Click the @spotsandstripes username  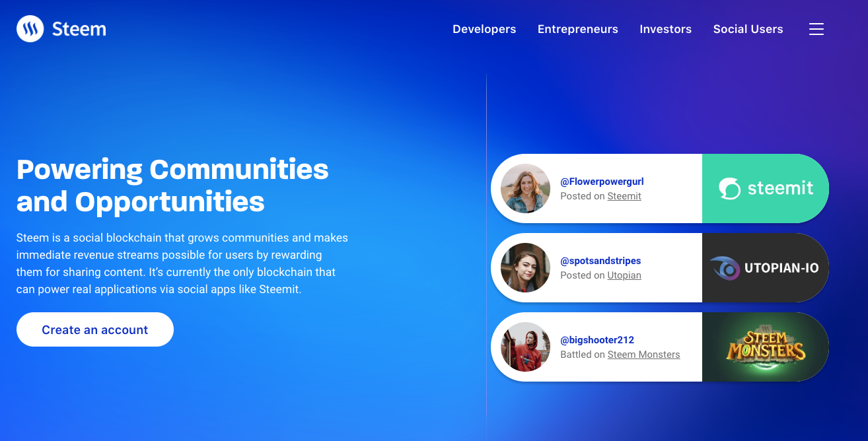600,261
